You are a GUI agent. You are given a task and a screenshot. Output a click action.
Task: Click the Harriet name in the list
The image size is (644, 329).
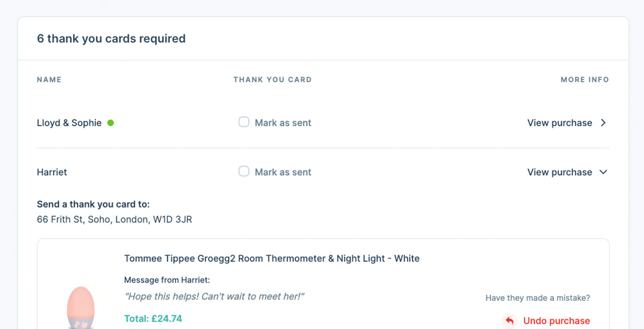click(x=52, y=172)
